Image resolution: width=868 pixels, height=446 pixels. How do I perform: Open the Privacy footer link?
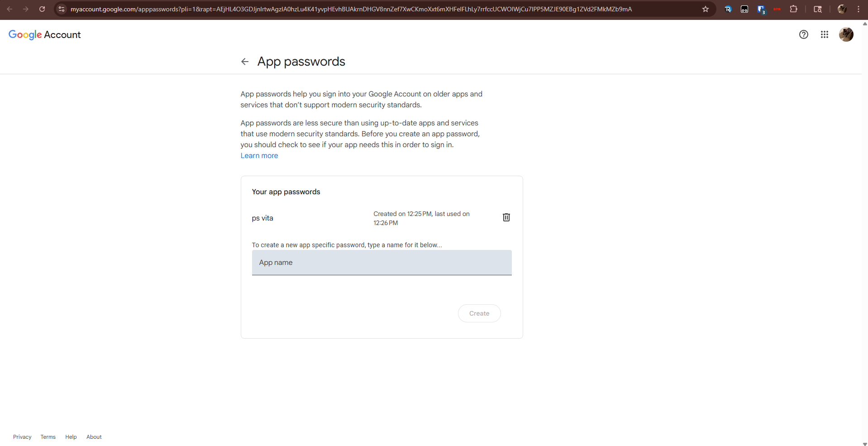coord(22,437)
